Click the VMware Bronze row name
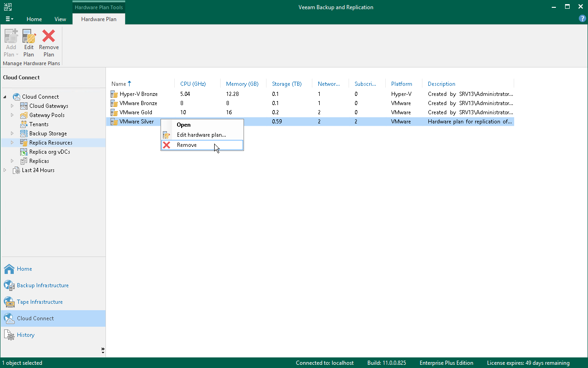The width and height of the screenshot is (588, 368). click(139, 103)
